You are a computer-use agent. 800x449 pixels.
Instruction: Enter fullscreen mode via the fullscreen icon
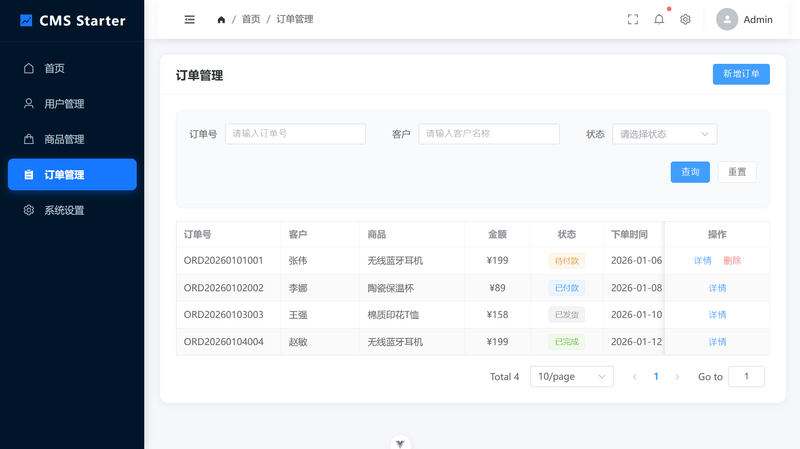(633, 19)
